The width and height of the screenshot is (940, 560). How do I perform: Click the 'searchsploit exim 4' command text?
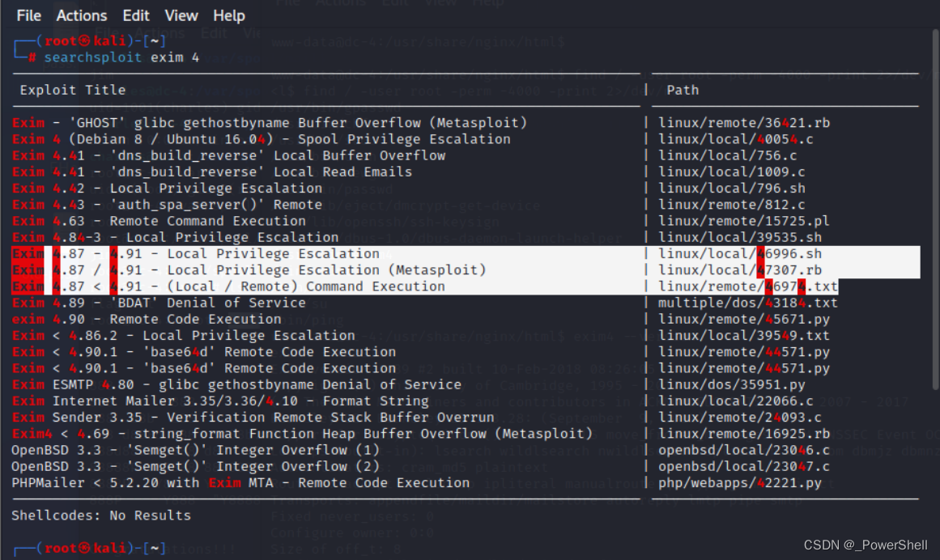[x=121, y=57]
